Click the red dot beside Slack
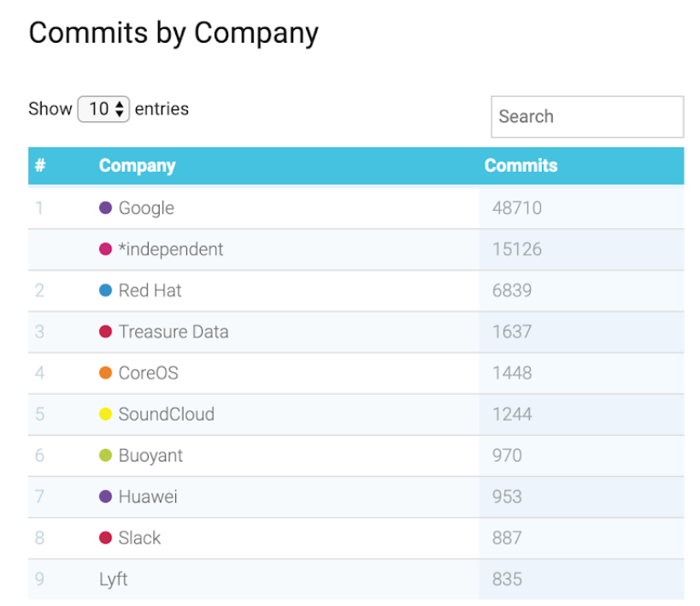Screen dimensions: 700x606 click(x=106, y=538)
